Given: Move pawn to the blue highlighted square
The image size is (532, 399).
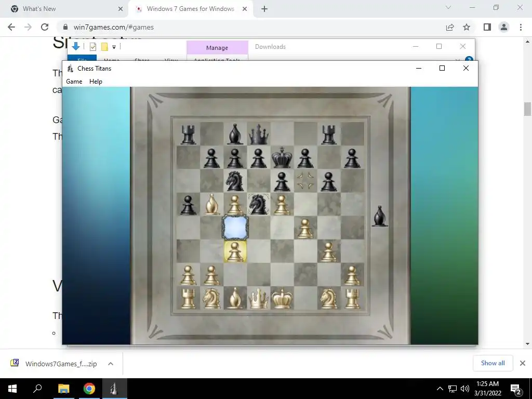Looking at the screenshot, I should pyautogui.click(x=235, y=228).
